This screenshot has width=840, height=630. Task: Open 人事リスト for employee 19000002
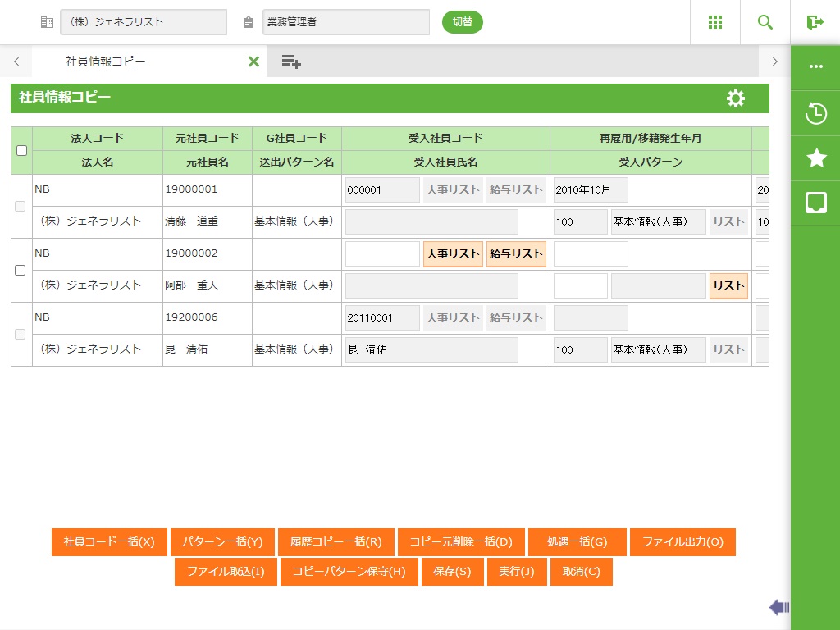(x=453, y=254)
